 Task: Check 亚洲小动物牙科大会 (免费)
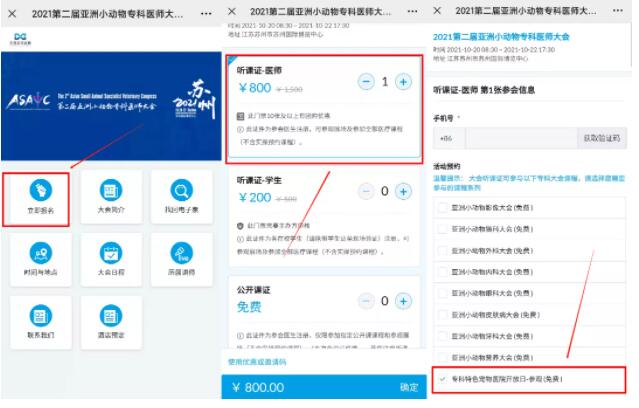[x=443, y=336]
